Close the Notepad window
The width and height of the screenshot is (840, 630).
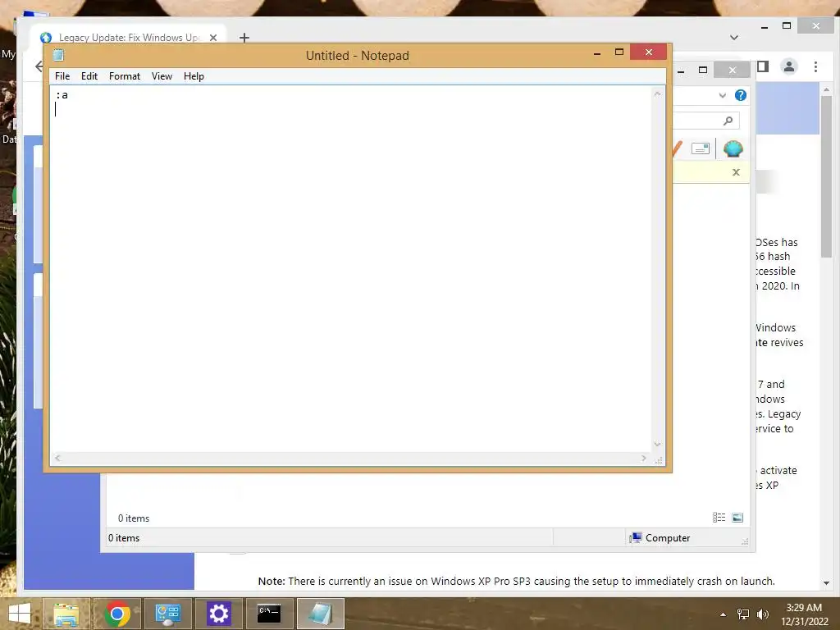pyautogui.click(x=649, y=52)
